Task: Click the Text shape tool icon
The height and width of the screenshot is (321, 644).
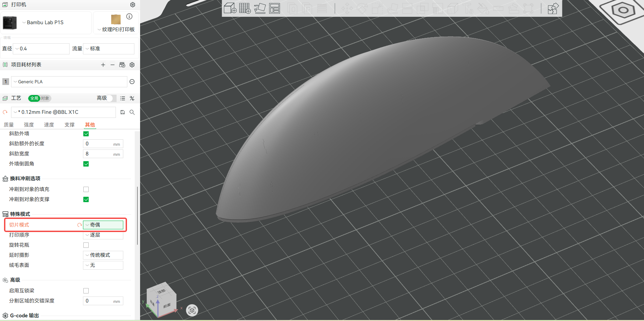Action: point(468,8)
